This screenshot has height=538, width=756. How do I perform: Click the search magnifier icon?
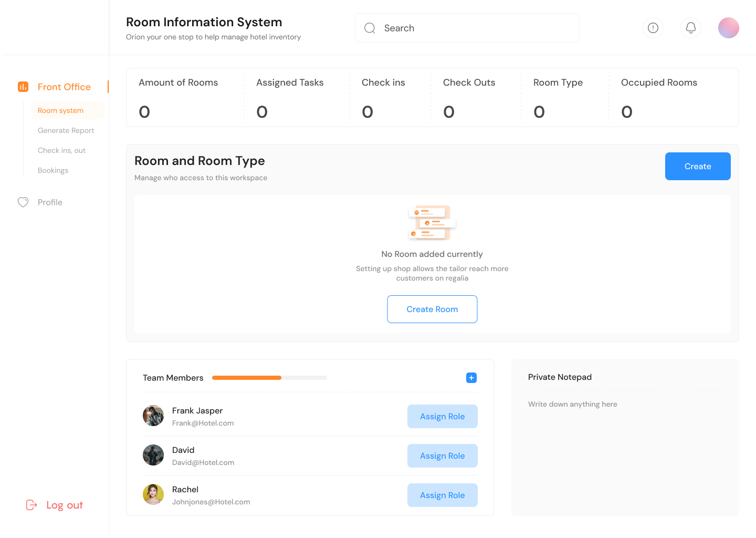pyautogui.click(x=370, y=28)
